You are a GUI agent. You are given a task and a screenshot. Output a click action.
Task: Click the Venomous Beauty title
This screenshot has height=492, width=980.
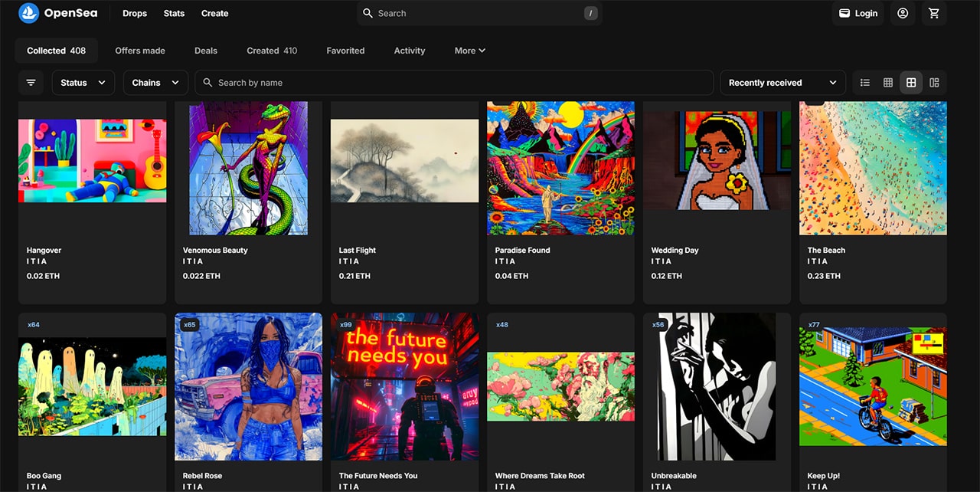click(215, 250)
